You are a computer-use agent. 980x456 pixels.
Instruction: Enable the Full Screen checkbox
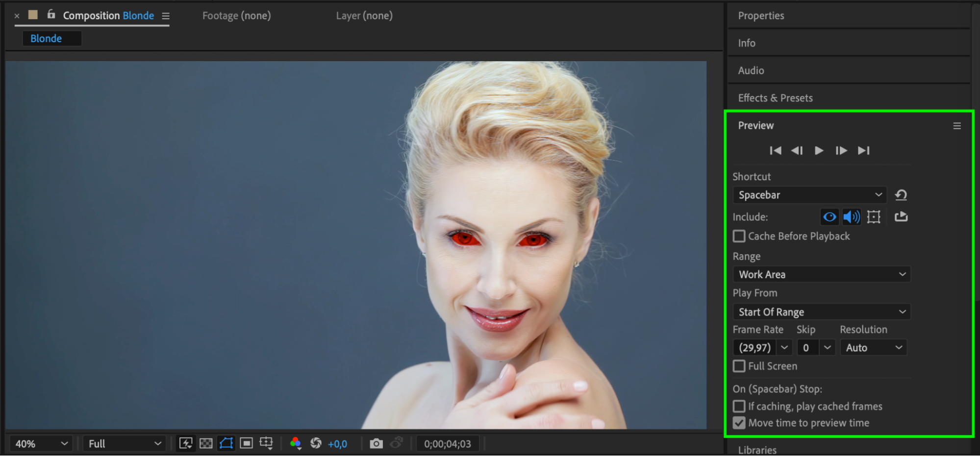click(x=739, y=366)
